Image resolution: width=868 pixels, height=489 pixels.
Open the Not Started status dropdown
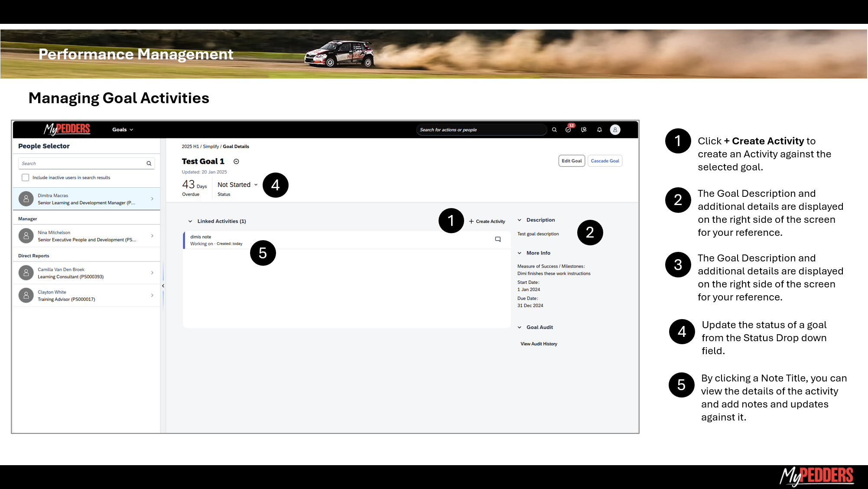coord(237,185)
